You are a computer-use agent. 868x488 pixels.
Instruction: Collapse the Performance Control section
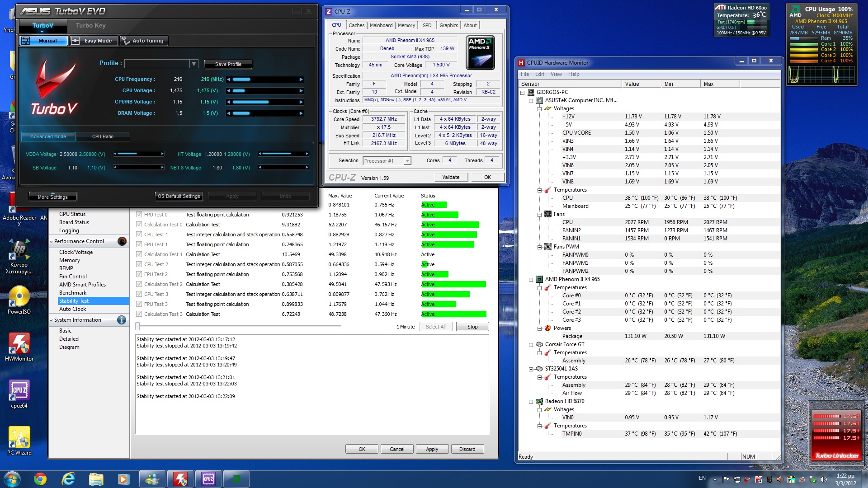(51, 241)
